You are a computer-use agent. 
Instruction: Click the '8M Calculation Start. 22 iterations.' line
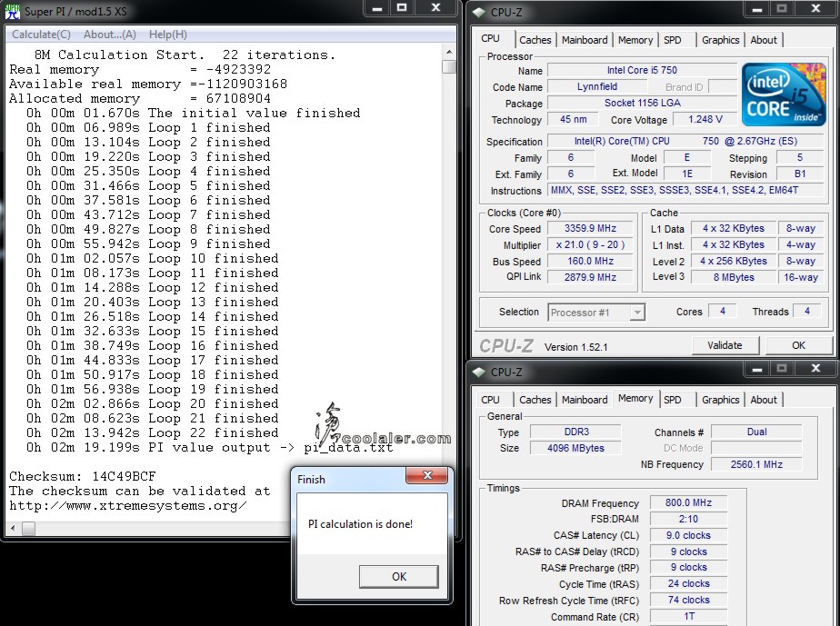coord(185,55)
